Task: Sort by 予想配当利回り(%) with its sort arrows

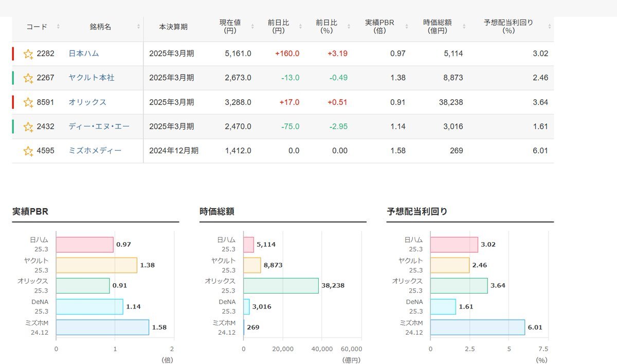Action: 549,27
